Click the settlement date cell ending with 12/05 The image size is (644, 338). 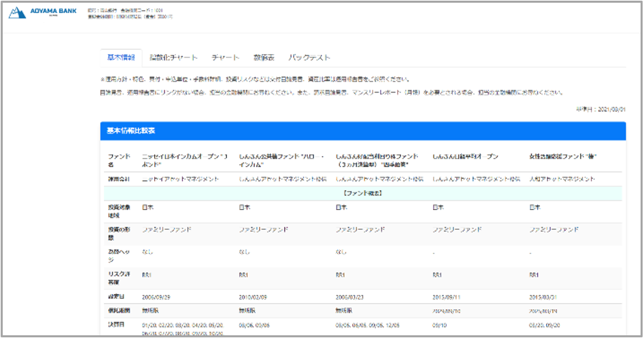click(367, 325)
